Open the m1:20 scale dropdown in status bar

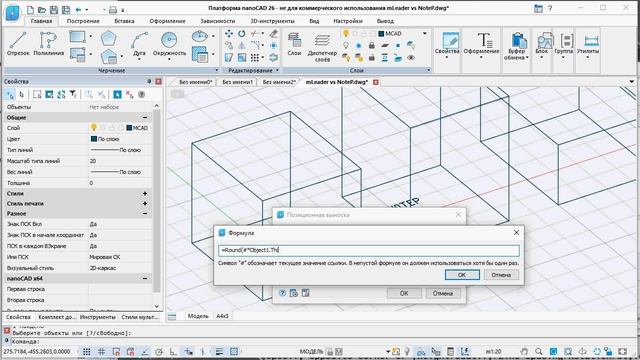(493, 351)
